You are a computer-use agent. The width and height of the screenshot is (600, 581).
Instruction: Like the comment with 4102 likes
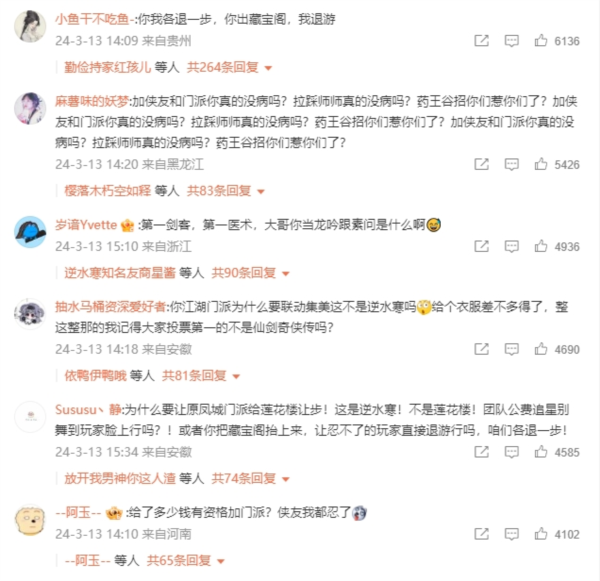point(541,534)
